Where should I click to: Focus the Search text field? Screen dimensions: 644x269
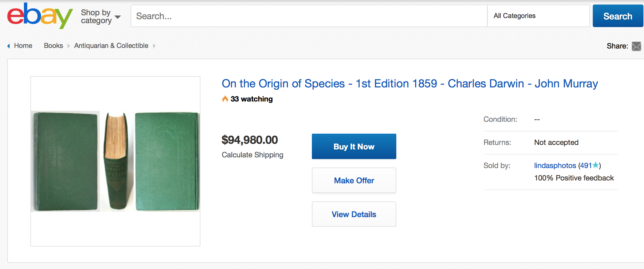click(309, 16)
